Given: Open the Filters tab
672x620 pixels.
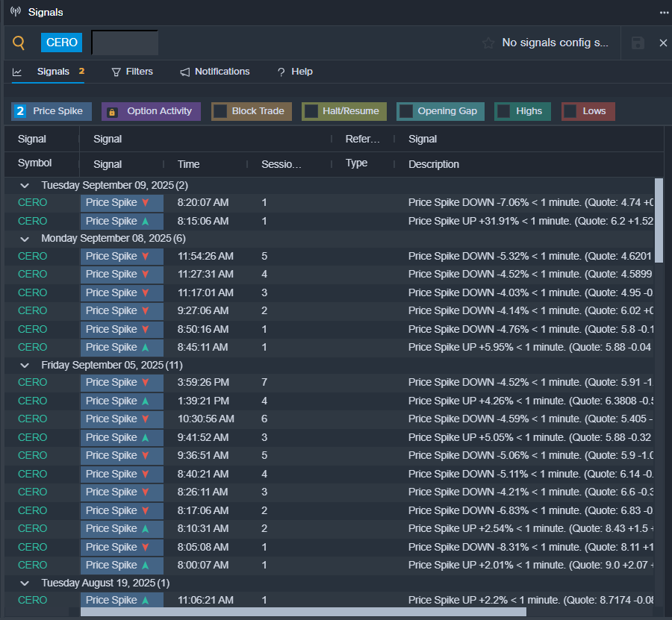Looking at the screenshot, I should [x=132, y=72].
